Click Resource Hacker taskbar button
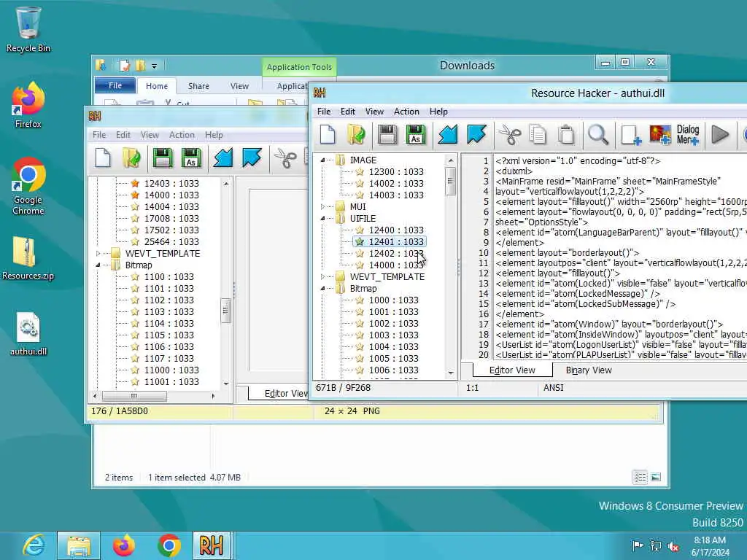This screenshot has width=747, height=560. pos(212,545)
